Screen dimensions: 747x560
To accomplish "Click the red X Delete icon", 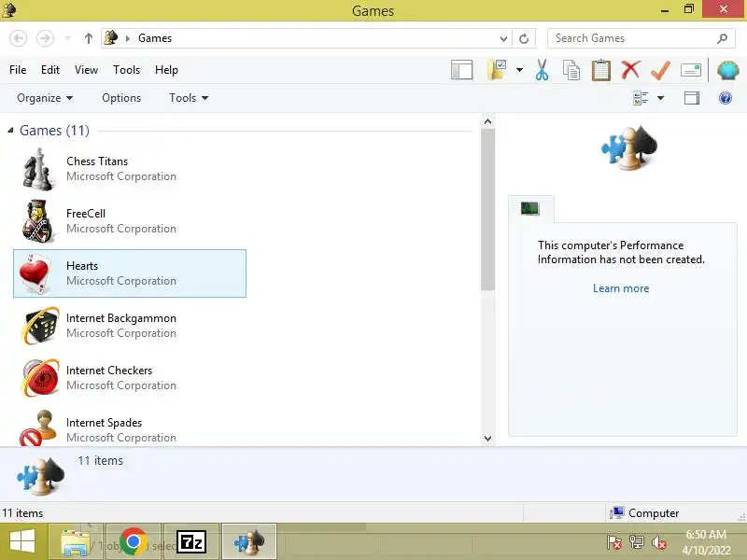I will 630,70.
